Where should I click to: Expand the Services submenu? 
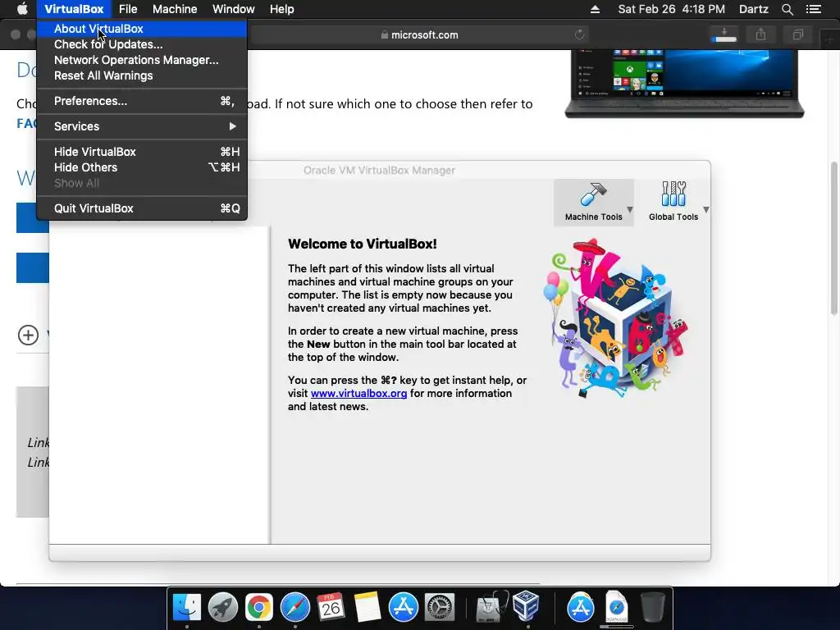coord(142,126)
